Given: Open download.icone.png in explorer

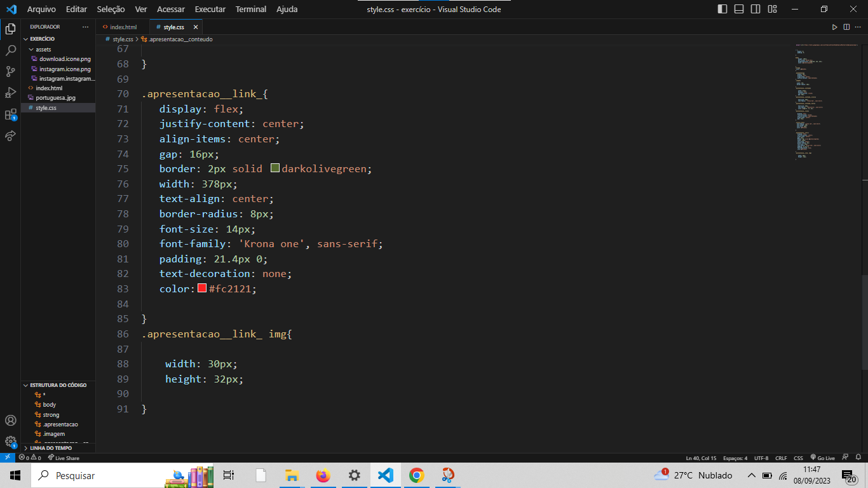Looking at the screenshot, I should [x=65, y=59].
